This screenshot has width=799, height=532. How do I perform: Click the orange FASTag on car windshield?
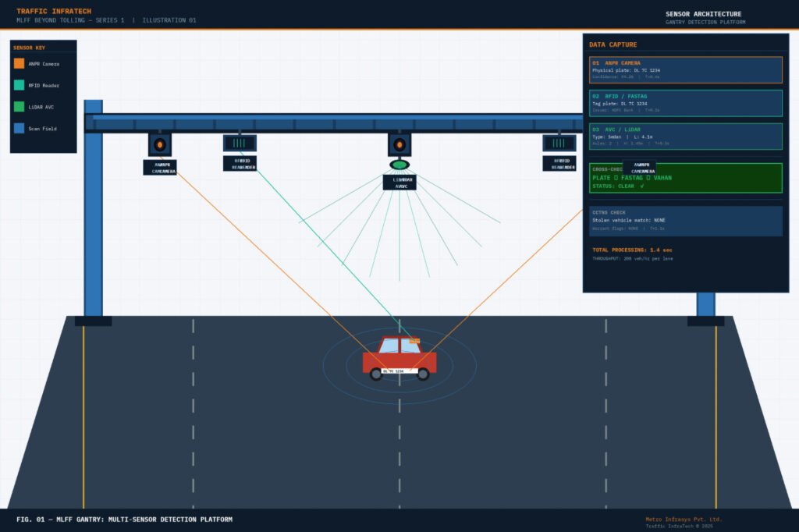coord(414,341)
